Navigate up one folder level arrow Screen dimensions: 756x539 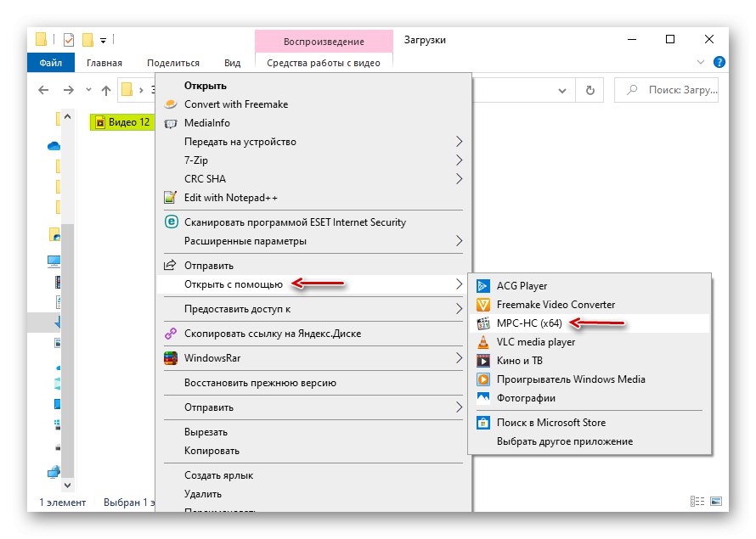tap(106, 90)
